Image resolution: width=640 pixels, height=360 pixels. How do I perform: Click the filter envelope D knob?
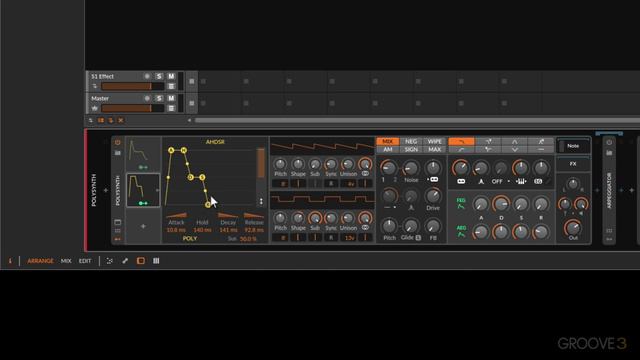(501, 204)
